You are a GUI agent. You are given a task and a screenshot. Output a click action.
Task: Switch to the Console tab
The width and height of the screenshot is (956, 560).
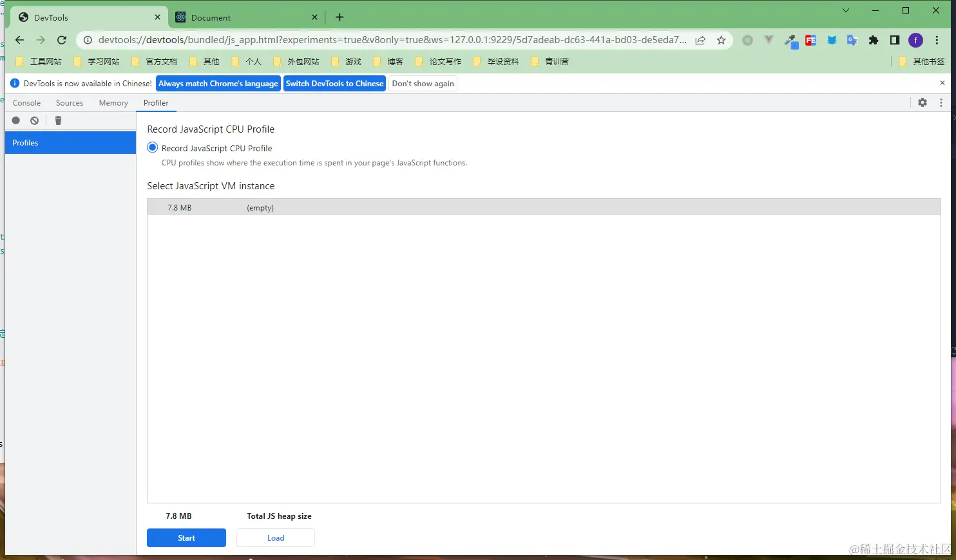(26, 103)
